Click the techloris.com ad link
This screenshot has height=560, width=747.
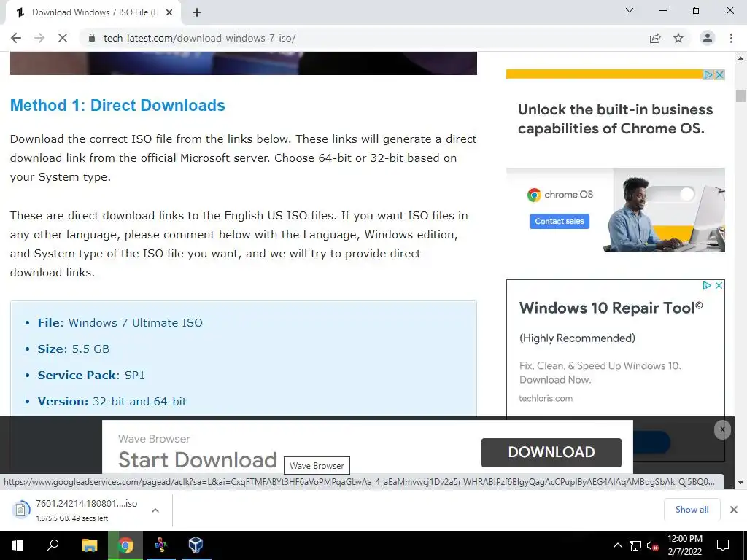click(x=546, y=398)
